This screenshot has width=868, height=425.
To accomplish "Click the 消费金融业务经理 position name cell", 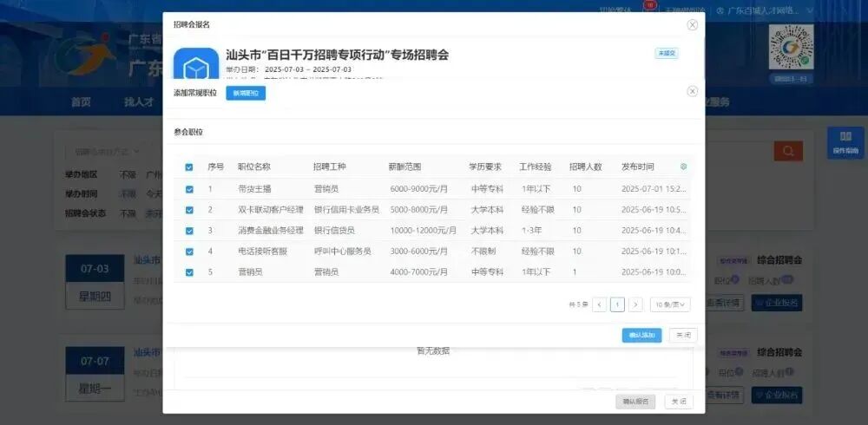I will pyautogui.click(x=271, y=231).
